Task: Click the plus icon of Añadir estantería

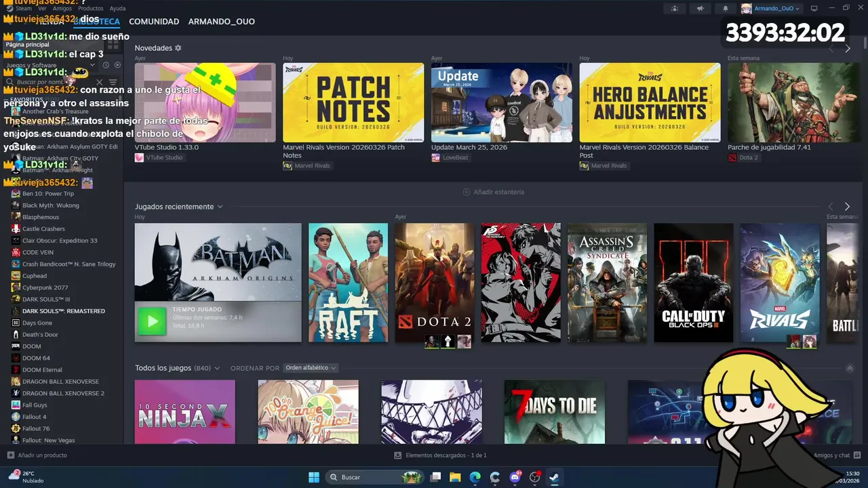Action: click(x=467, y=192)
